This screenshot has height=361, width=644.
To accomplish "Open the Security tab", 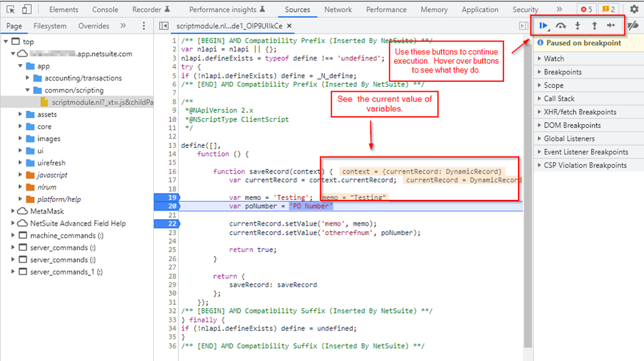I will (525, 9).
